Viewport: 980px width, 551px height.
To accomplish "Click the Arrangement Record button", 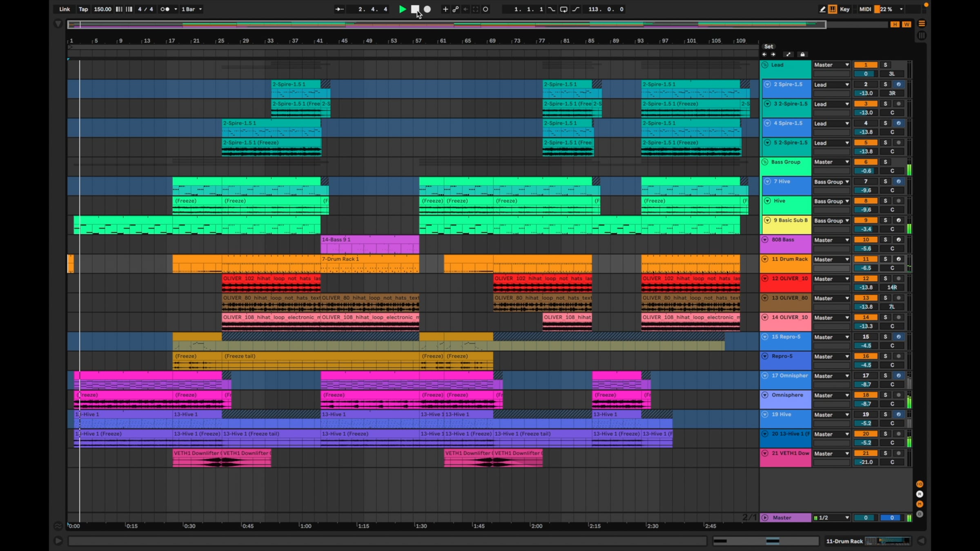I will tap(427, 9).
